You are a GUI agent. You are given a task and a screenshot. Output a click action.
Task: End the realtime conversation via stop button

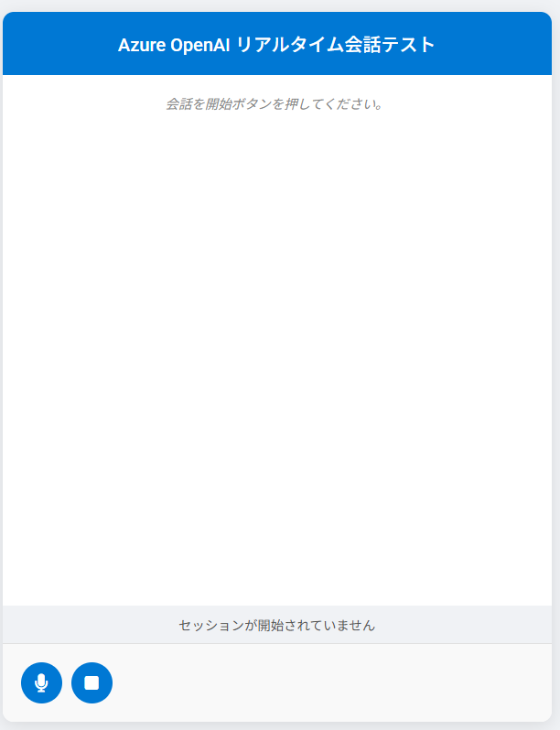click(92, 682)
